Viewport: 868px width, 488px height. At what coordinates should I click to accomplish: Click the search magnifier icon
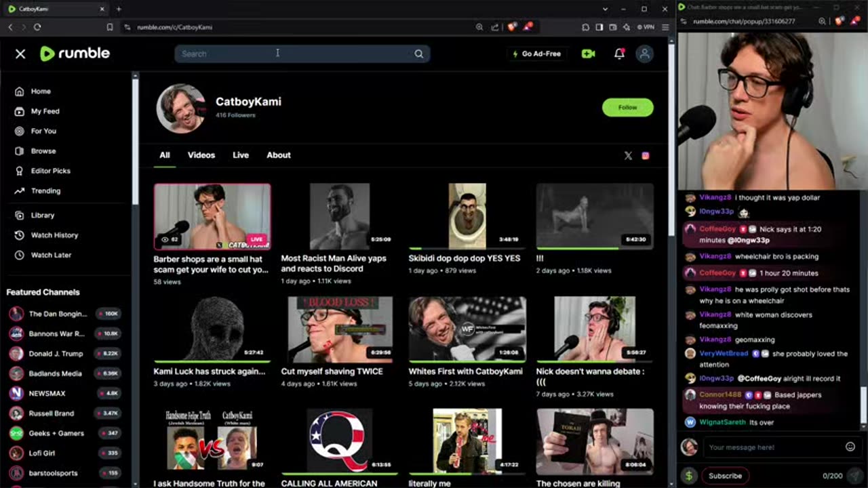[418, 54]
